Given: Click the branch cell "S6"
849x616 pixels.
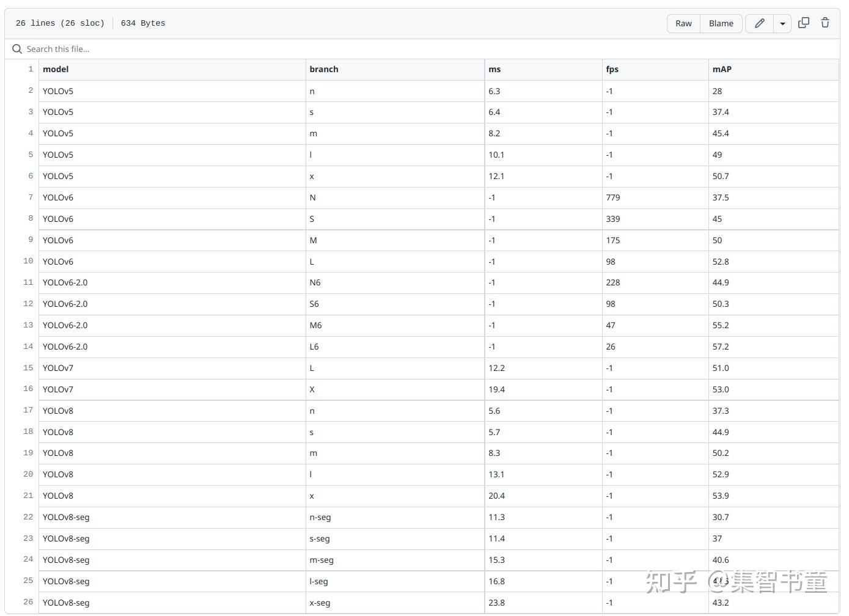Looking at the screenshot, I should [314, 304].
